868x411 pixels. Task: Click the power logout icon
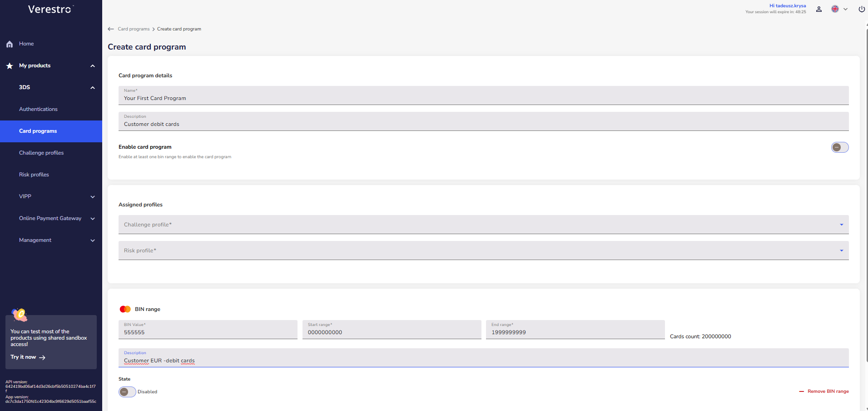[x=862, y=9]
